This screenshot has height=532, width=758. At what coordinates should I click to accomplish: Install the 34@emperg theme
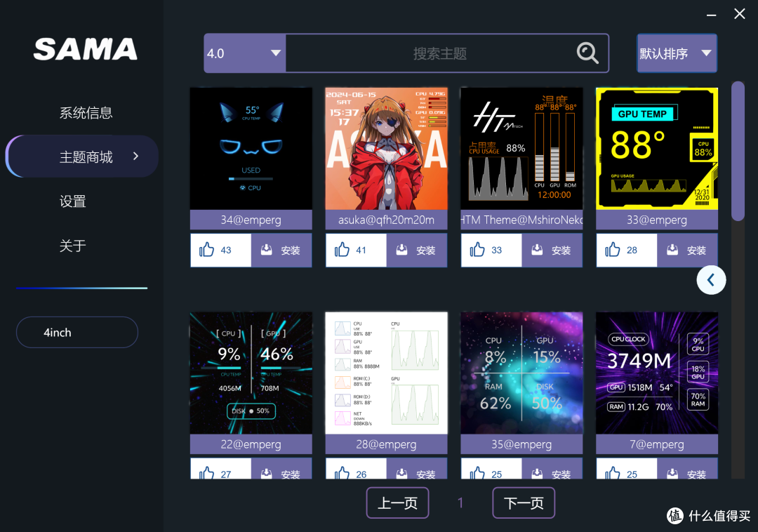tap(281, 250)
